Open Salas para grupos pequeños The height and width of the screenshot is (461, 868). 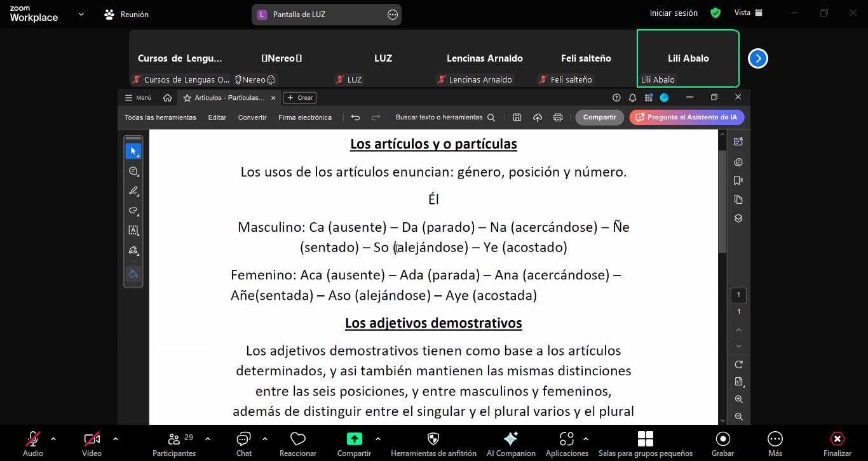pyautogui.click(x=645, y=443)
